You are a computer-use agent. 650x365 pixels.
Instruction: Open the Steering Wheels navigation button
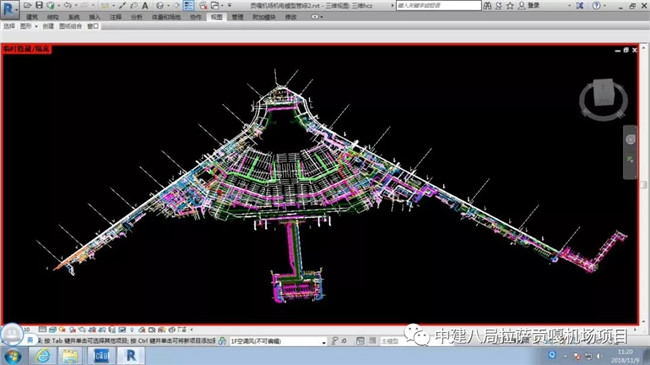630,139
